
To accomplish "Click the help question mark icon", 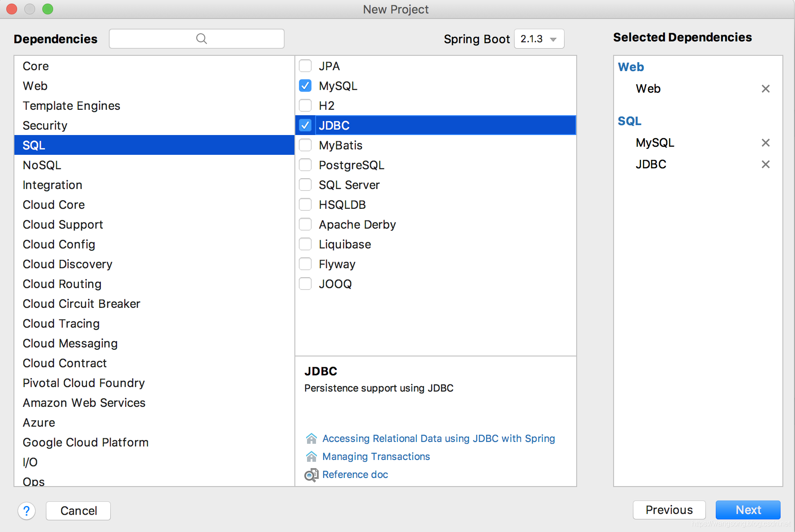I will pyautogui.click(x=27, y=511).
